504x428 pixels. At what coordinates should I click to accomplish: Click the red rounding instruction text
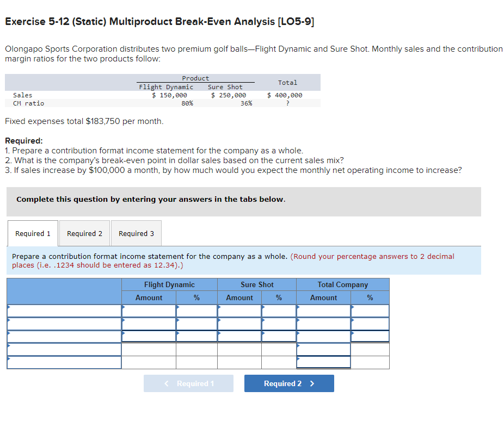pyautogui.click(x=233, y=260)
